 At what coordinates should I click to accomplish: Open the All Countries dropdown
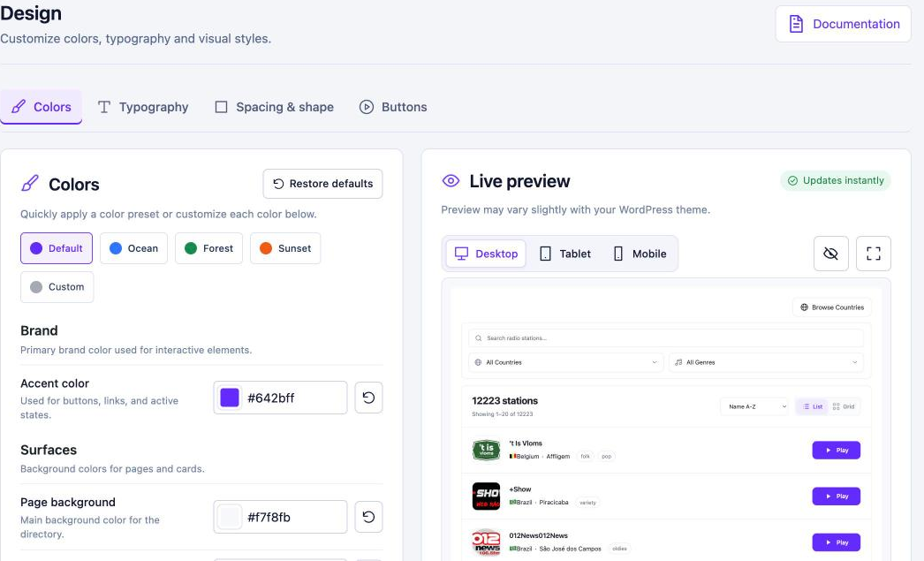coord(565,362)
